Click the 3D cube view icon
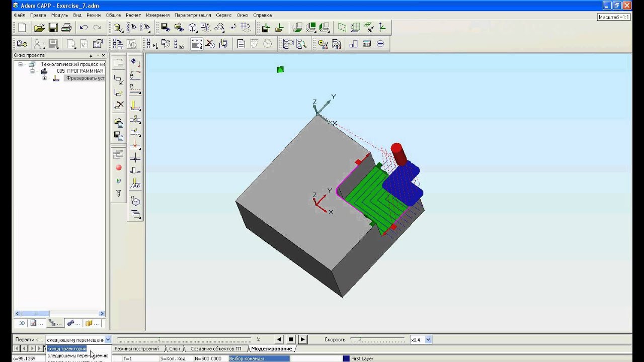This screenshot has width=644, height=362. [x=193, y=28]
